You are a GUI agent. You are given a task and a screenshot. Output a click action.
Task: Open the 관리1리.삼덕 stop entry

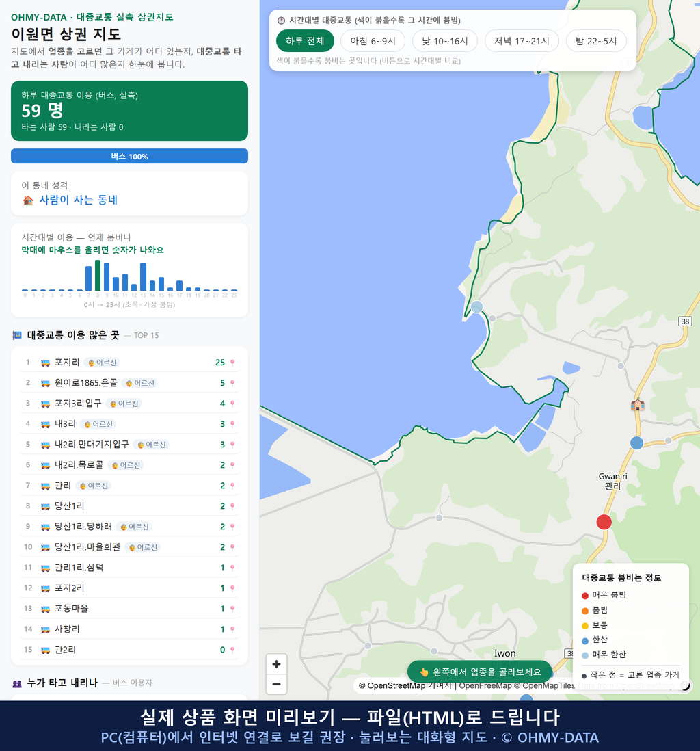click(x=129, y=568)
